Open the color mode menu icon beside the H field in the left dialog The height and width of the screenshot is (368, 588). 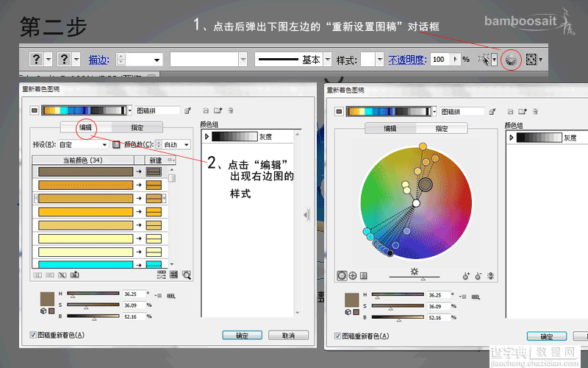point(157,296)
